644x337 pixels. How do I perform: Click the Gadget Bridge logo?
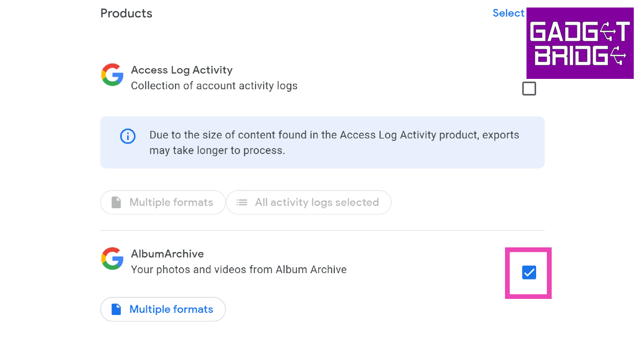pos(580,43)
